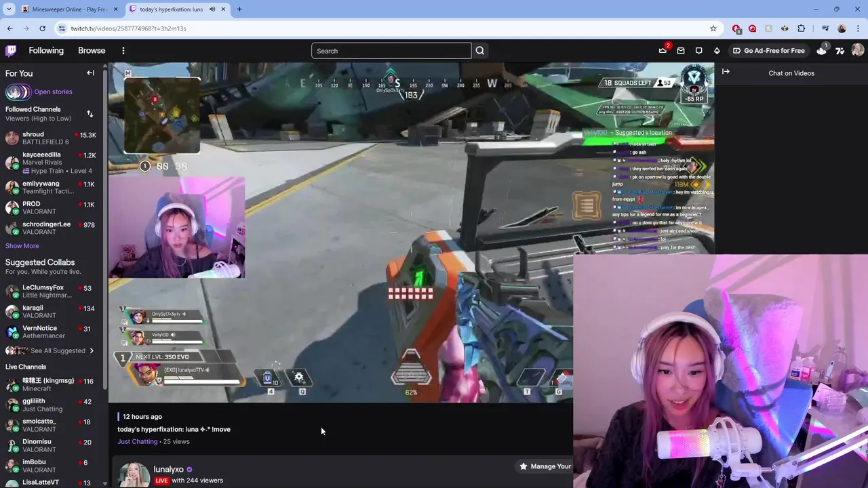
Task: Open the Get Bits diamond icon
Action: [x=717, y=51]
